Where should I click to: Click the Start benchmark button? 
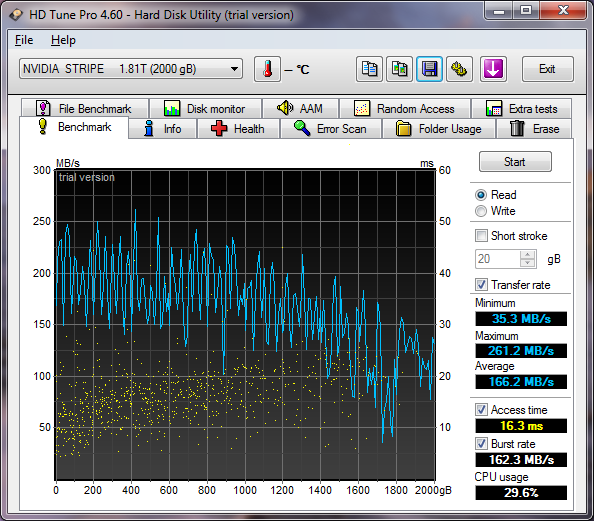pyautogui.click(x=515, y=162)
